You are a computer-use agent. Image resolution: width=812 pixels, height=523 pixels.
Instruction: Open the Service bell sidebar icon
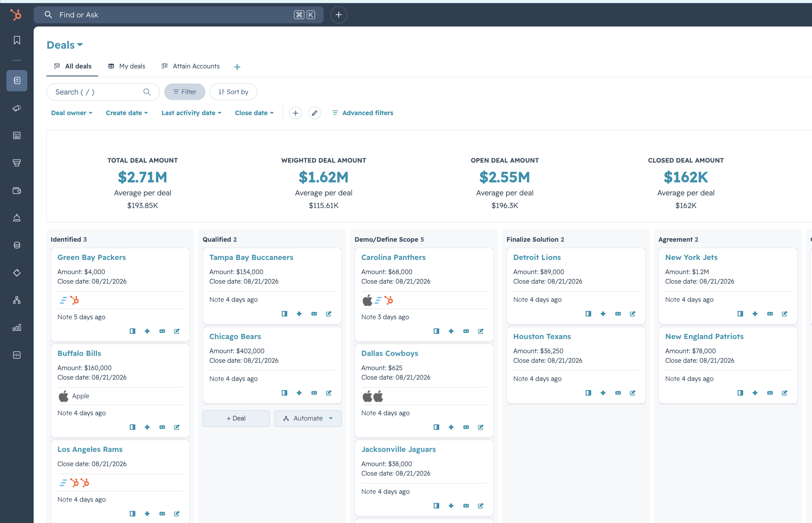tap(17, 218)
